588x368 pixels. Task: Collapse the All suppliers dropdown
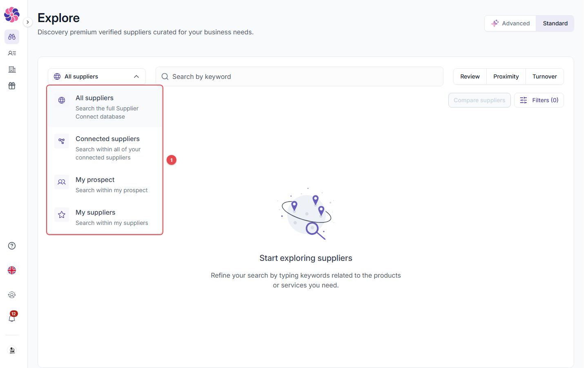click(97, 76)
